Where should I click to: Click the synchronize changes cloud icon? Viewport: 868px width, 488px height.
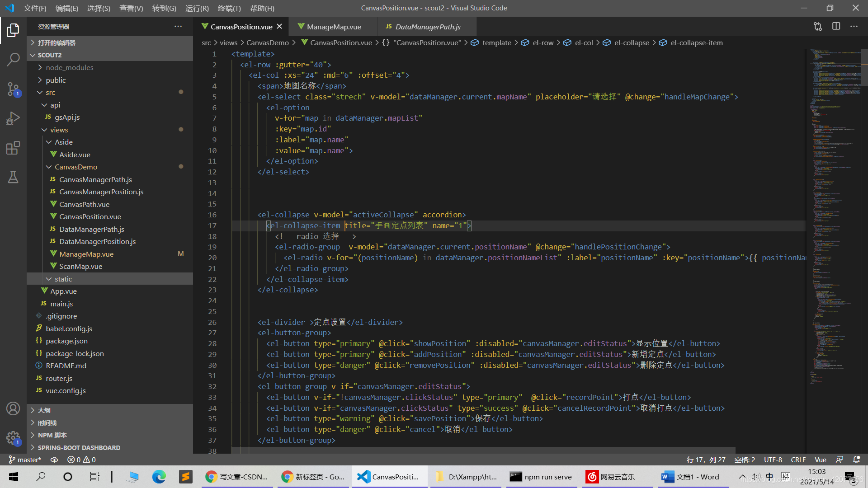tap(54, 460)
